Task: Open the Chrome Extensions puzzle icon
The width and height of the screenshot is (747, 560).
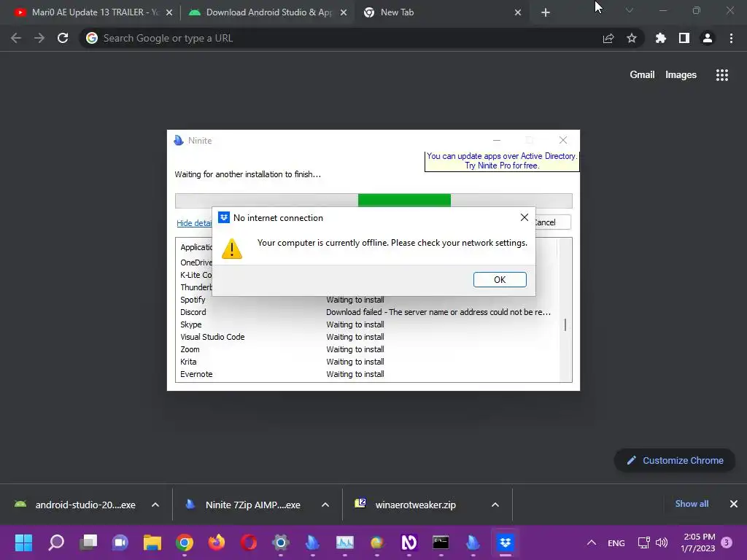Action: [x=661, y=38]
